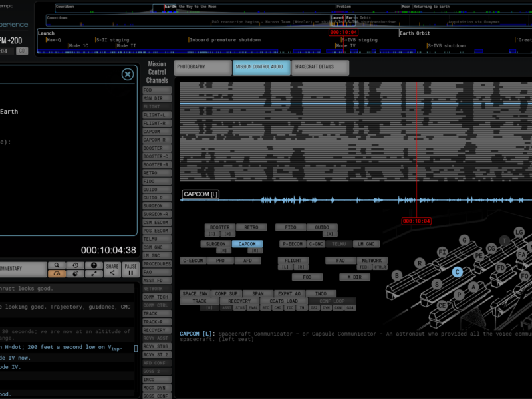Switch to the Photography tab
532x399 pixels.
(202, 67)
